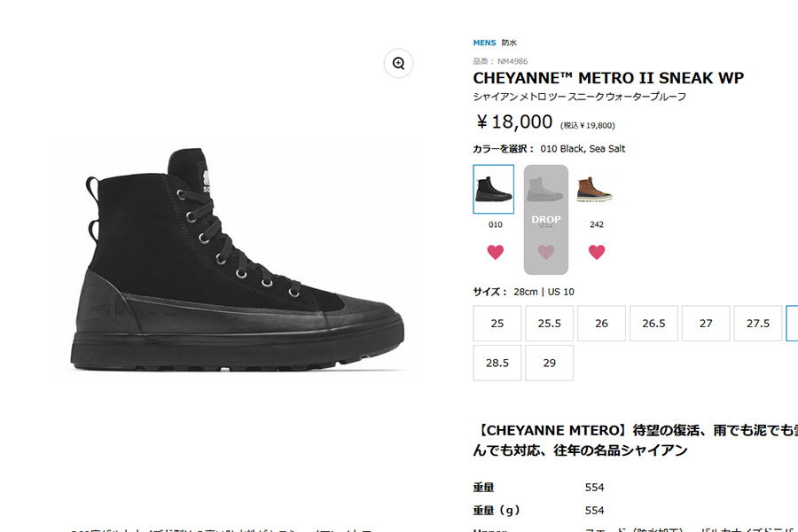
Task: Click the CHEYANNE METRO II SNEAK WP title
Action: click(x=608, y=78)
